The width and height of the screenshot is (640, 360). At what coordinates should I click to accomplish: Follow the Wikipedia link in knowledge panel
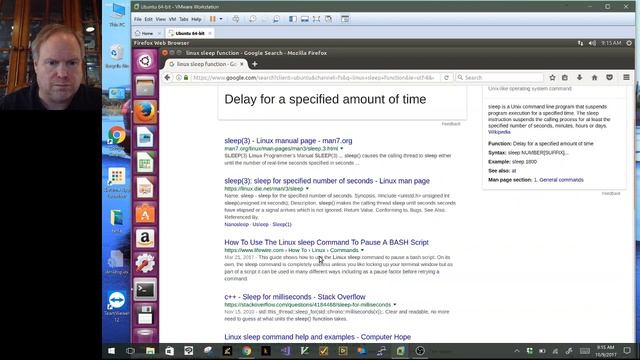(x=499, y=132)
